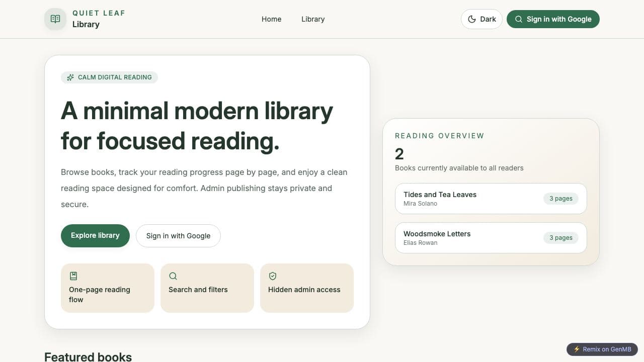This screenshot has height=362, width=644.
Task: Click author name Elias Rowan
Action: (x=420, y=243)
